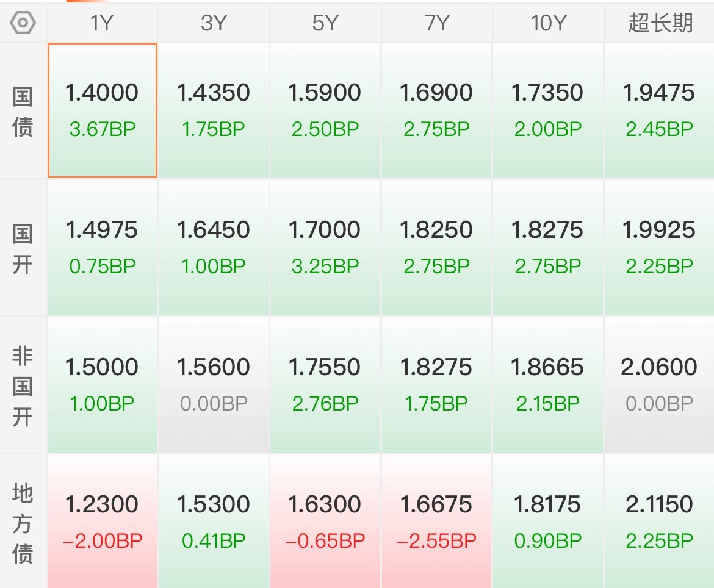Open the 国债 1Y cell 1.4000
Viewport: 714px width, 588px height.
tap(102, 110)
